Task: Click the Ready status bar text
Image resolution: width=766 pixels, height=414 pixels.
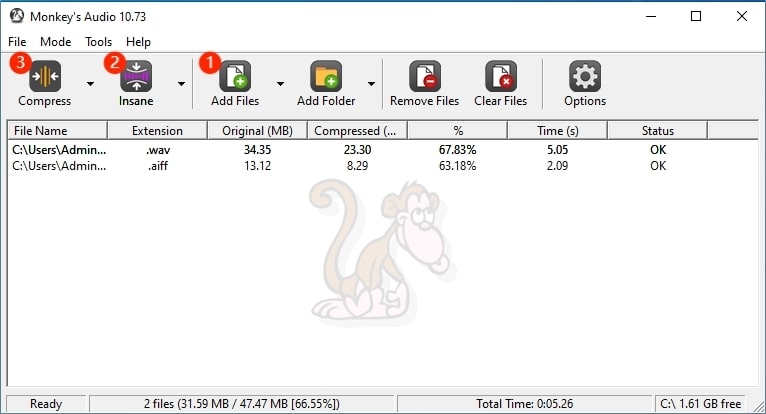Action: 46,404
